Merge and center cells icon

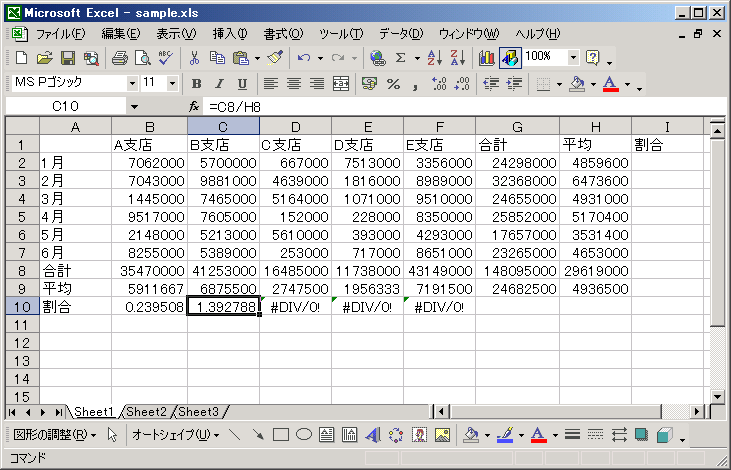pos(341,84)
